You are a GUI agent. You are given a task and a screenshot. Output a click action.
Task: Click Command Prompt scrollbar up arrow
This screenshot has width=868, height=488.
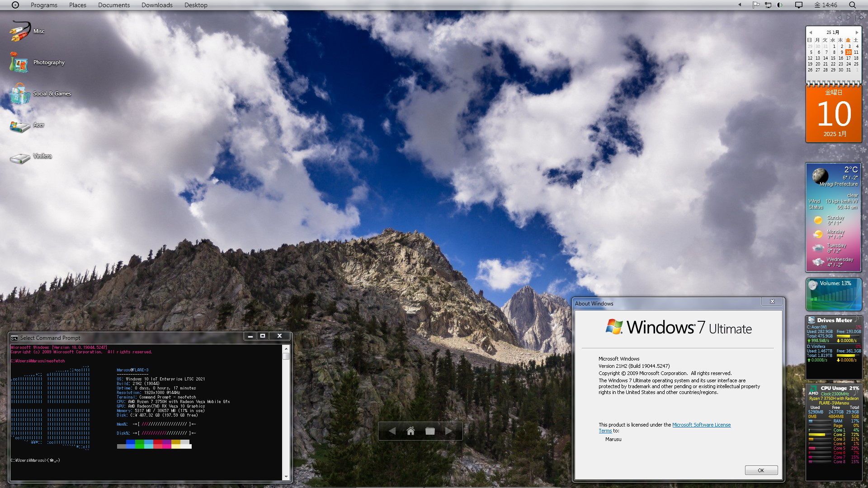tap(286, 348)
